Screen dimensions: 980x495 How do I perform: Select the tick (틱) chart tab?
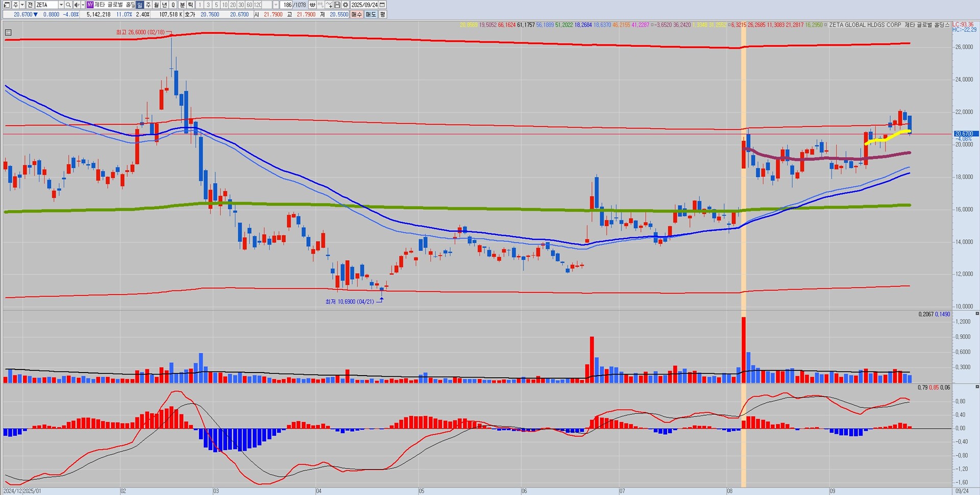[190, 5]
